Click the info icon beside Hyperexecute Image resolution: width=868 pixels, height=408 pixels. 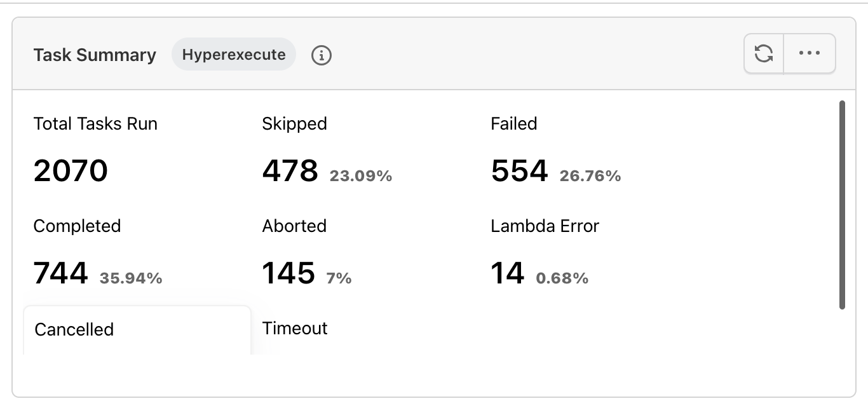[x=322, y=55]
